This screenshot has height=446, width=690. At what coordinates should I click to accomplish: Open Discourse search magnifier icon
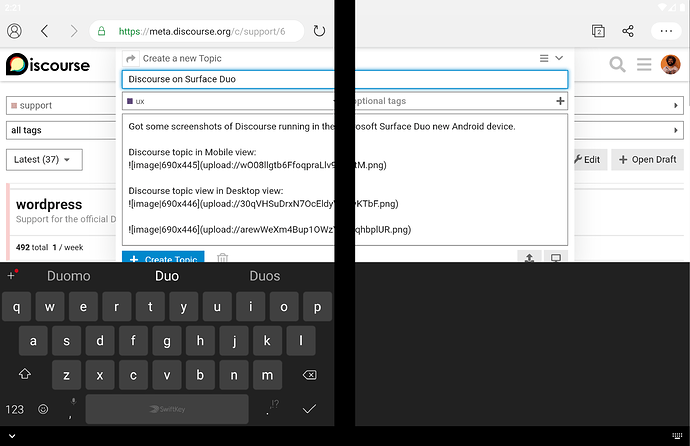pyautogui.click(x=617, y=65)
